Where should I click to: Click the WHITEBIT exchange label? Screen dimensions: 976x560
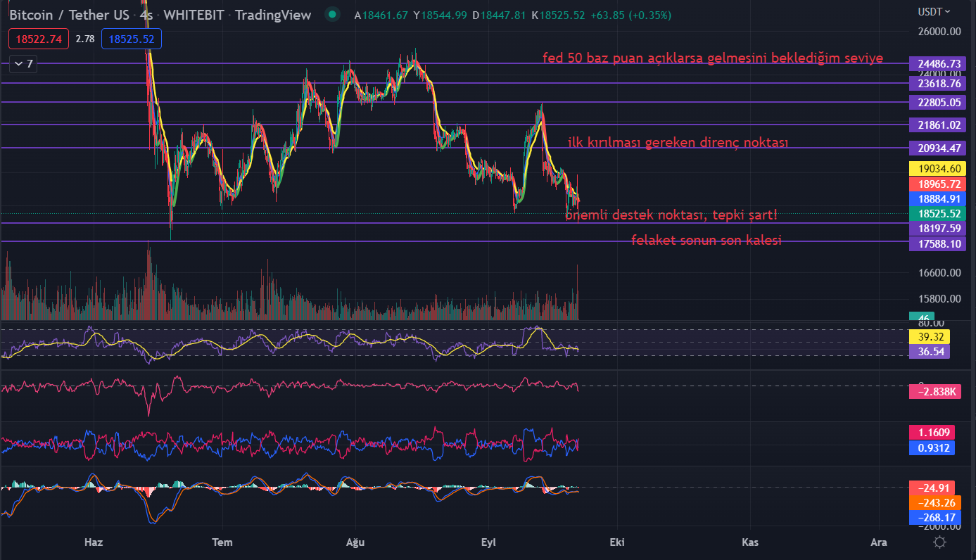[x=194, y=15]
